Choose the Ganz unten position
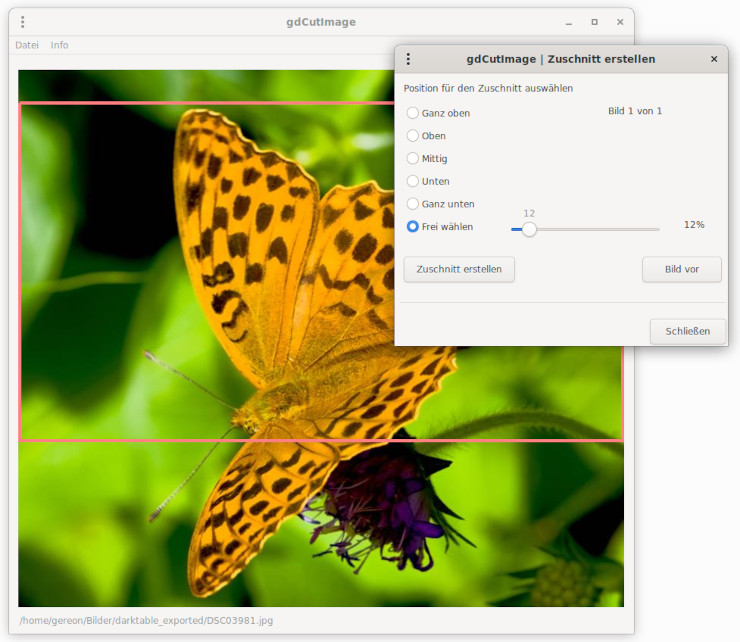 (x=413, y=204)
